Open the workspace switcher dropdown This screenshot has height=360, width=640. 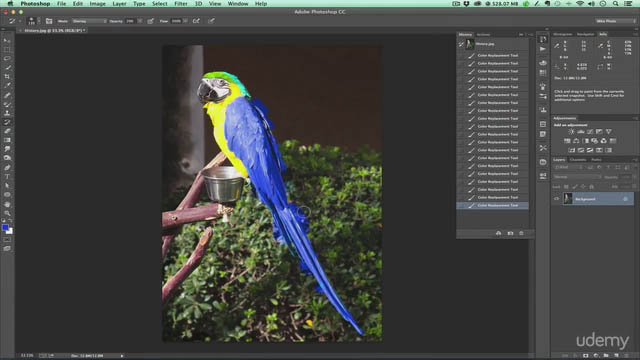(615, 21)
